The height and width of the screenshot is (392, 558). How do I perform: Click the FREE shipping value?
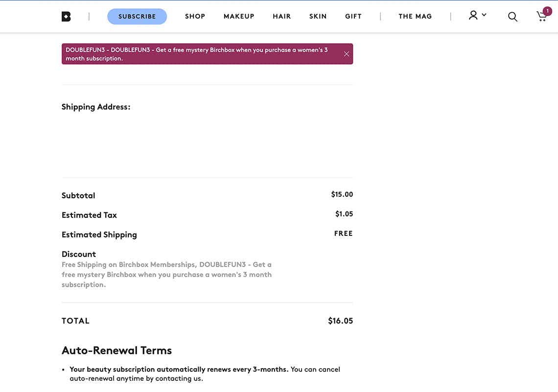344,233
